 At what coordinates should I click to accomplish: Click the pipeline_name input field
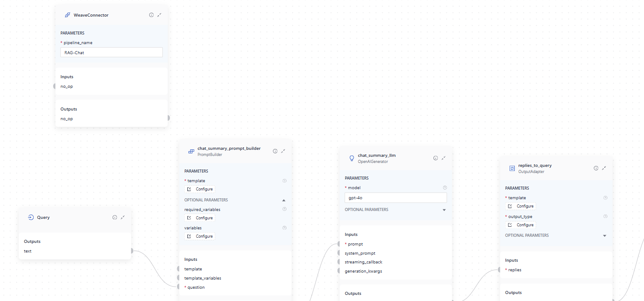coord(111,52)
